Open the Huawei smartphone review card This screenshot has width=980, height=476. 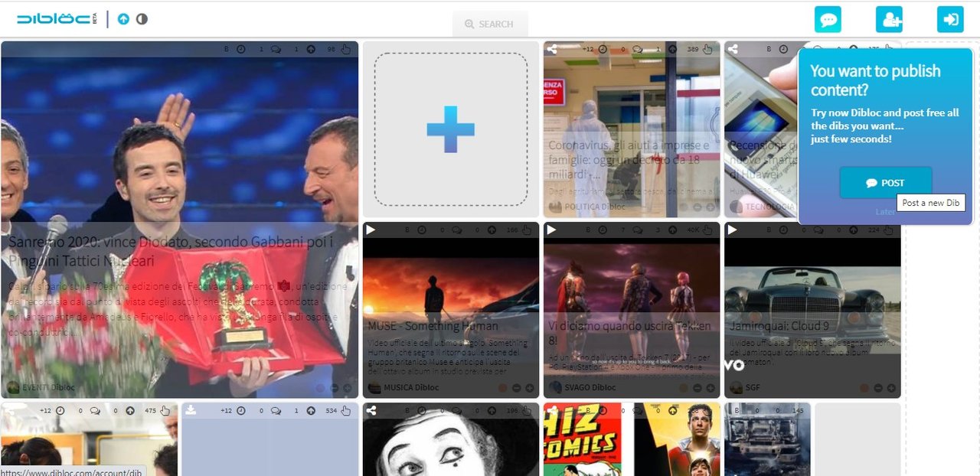[x=761, y=130]
